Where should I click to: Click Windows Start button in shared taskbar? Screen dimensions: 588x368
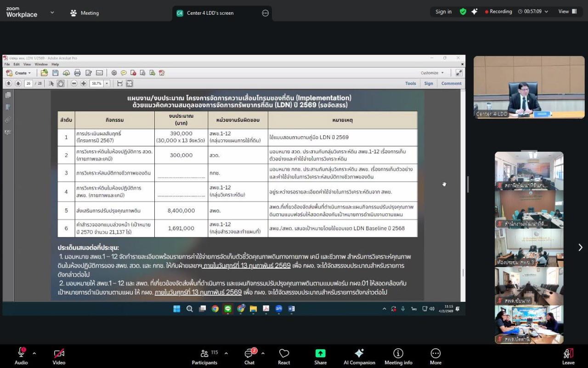coord(177,309)
